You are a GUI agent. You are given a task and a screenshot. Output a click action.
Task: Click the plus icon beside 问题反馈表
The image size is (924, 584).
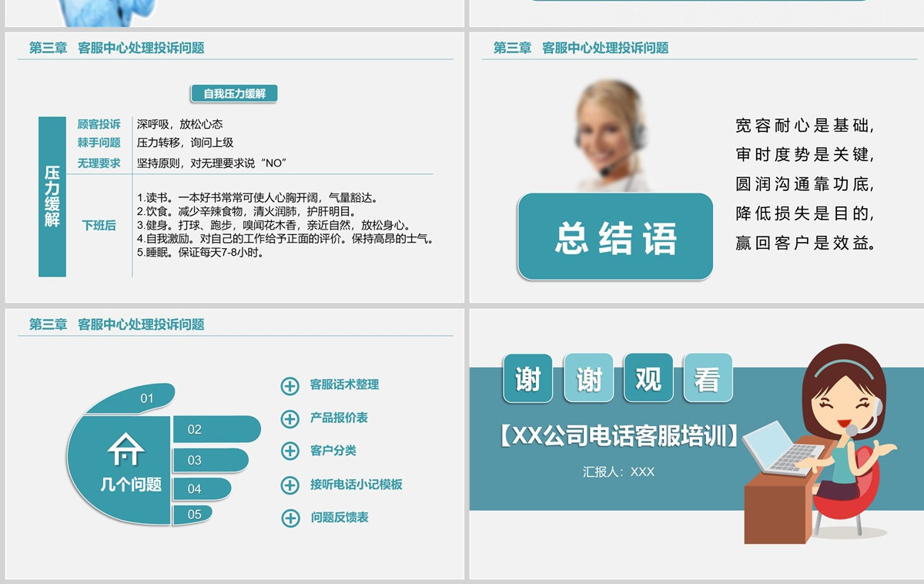point(290,518)
